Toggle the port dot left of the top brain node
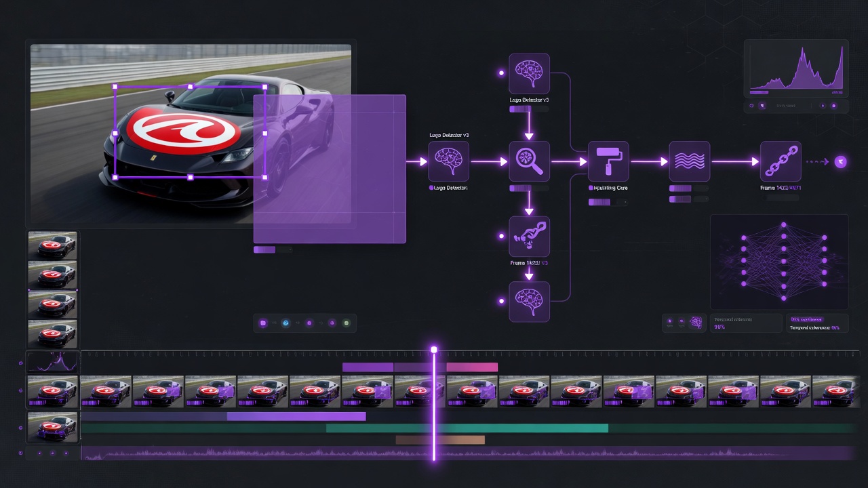 point(501,73)
